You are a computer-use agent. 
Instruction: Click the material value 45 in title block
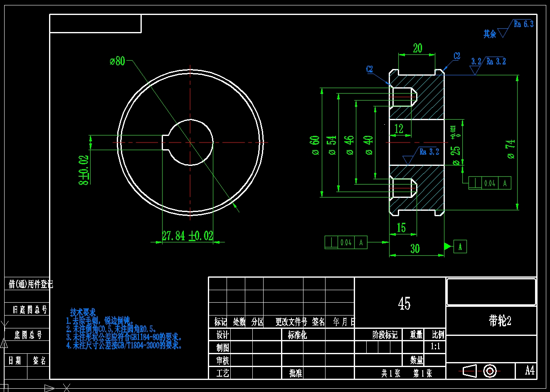[404, 303]
